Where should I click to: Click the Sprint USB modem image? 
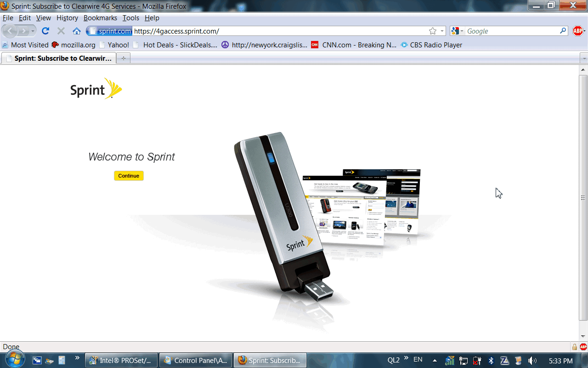[283, 218]
